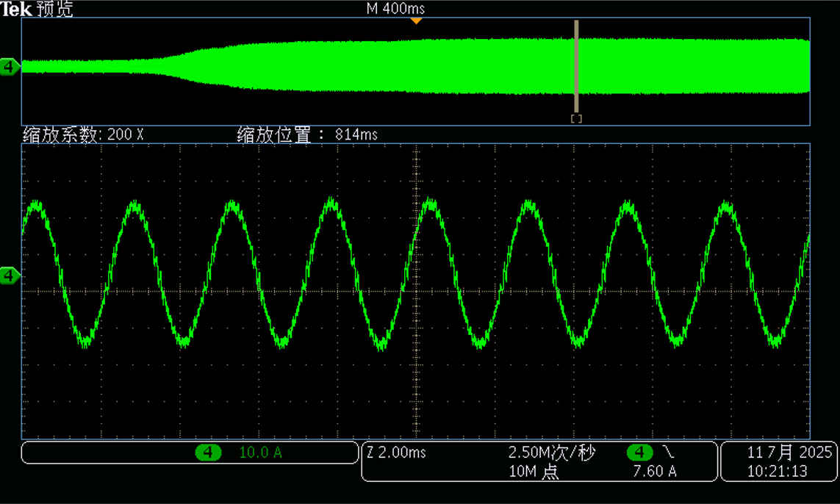840x504 pixels.
Task: Click the 2.50M次/秒 sample rate readout
Action: tap(551, 453)
